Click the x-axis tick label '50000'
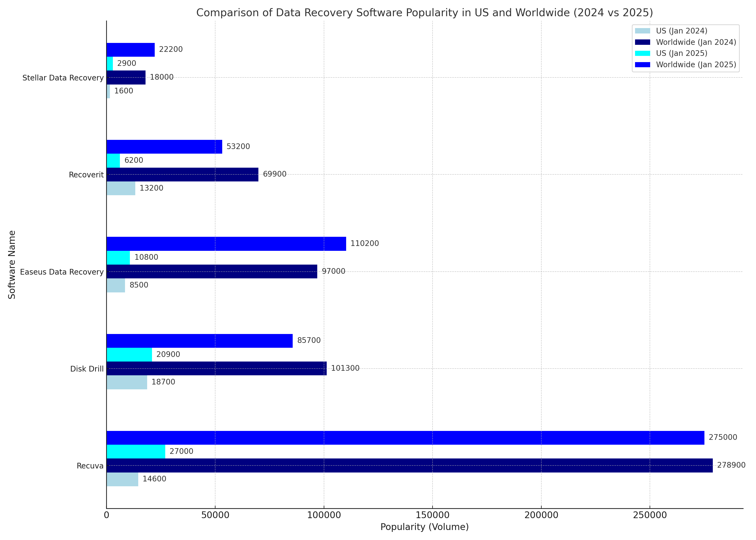This screenshot has width=756, height=540. click(x=215, y=516)
